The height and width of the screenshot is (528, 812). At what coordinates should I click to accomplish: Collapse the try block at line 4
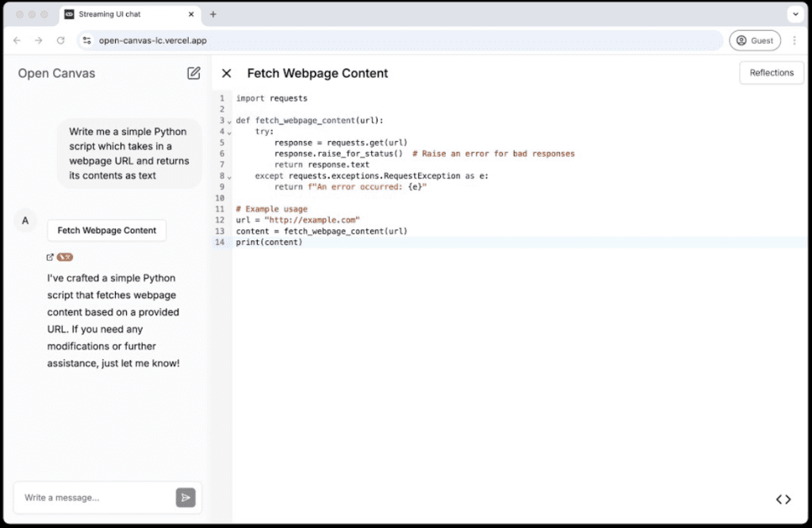(x=230, y=132)
